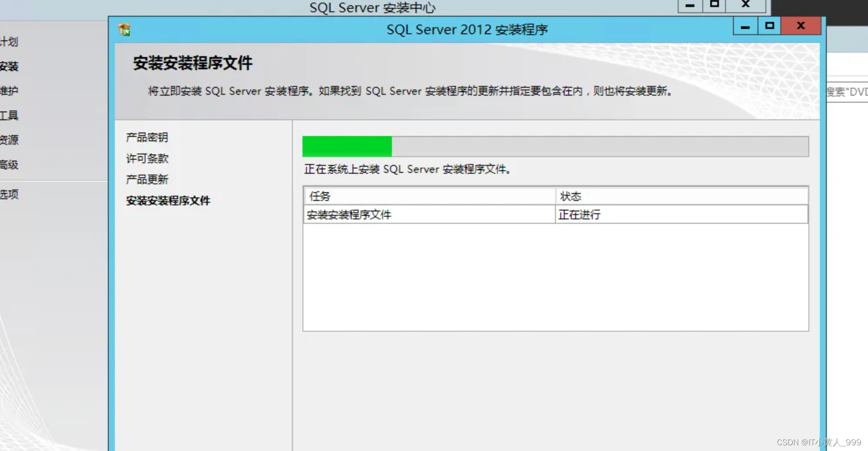
Task: Select 高级 in the sidebar
Action: click(x=8, y=164)
